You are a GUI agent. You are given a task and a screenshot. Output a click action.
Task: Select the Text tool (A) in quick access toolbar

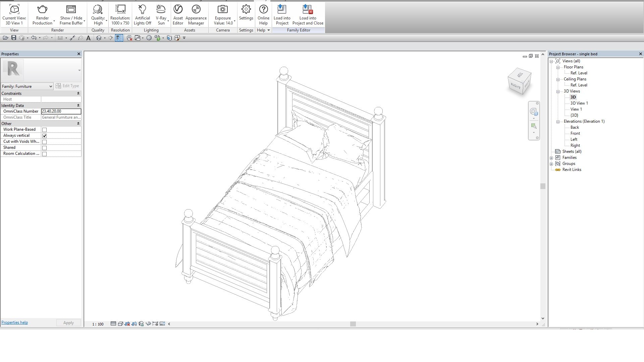[x=88, y=38]
